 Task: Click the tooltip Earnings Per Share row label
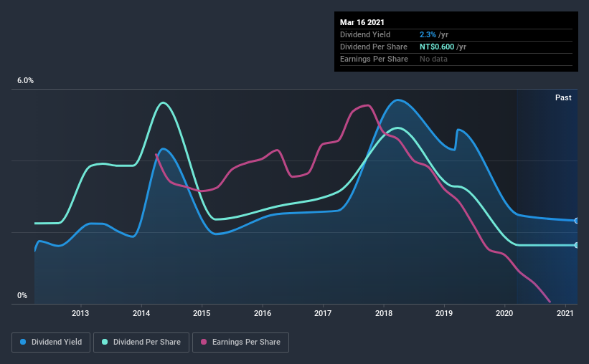[374, 59]
